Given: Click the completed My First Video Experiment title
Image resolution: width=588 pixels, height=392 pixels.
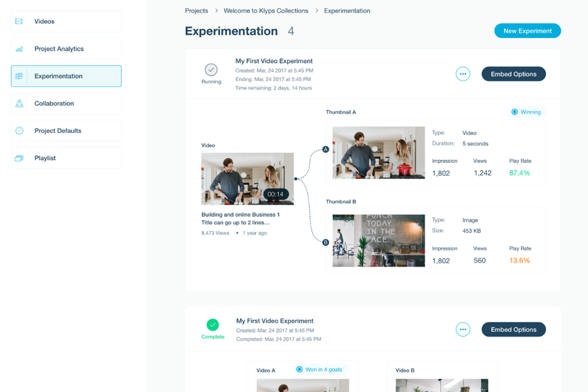Looking at the screenshot, I should (275, 321).
